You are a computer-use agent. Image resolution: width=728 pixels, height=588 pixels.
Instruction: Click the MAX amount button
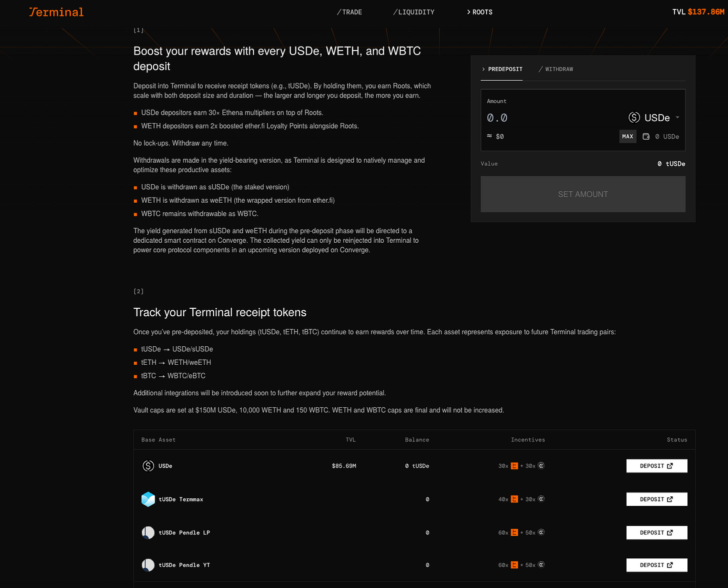pyautogui.click(x=627, y=136)
